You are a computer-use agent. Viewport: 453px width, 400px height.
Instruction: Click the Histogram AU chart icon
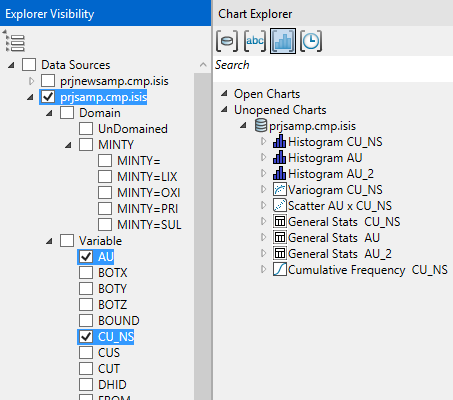pyautogui.click(x=279, y=158)
